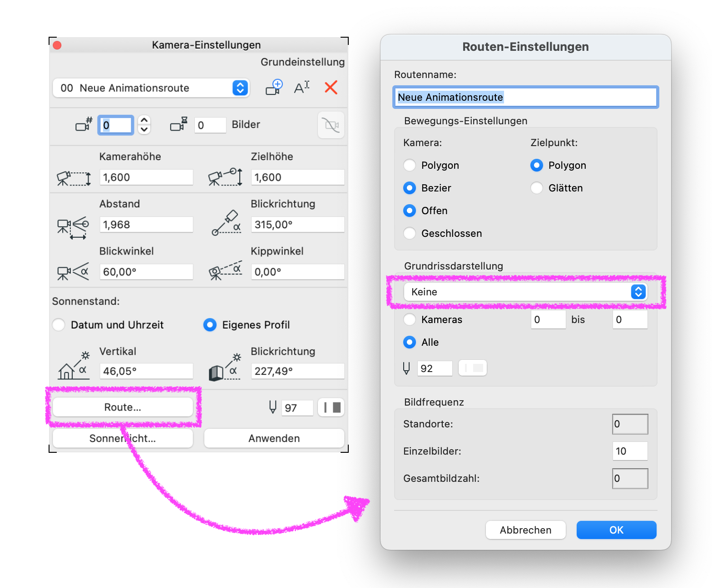Click the camera number input field
This screenshot has height=588, width=712.
coord(116,125)
